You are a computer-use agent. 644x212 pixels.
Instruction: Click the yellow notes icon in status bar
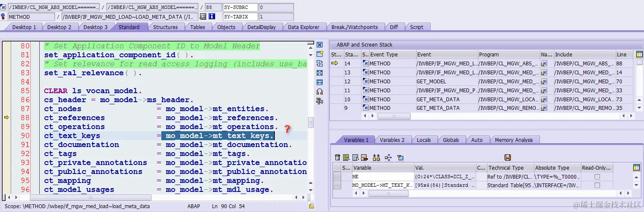click(312, 206)
